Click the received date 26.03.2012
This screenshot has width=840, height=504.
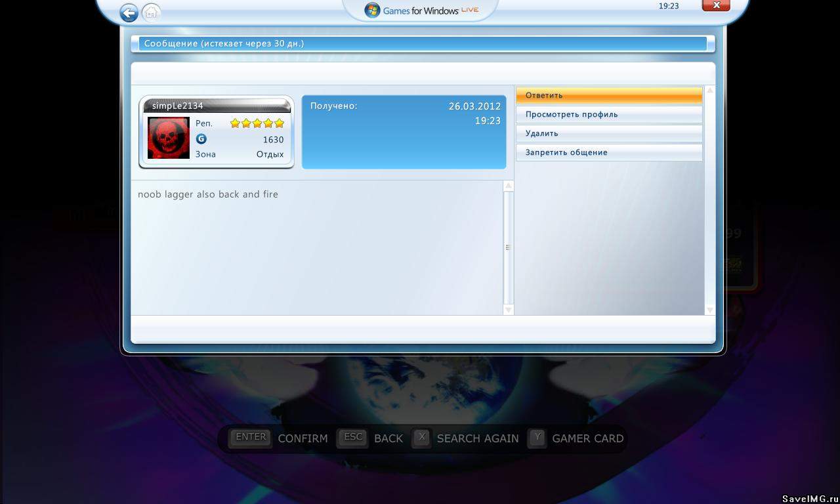pyautogui.click(x=474, y=106)
